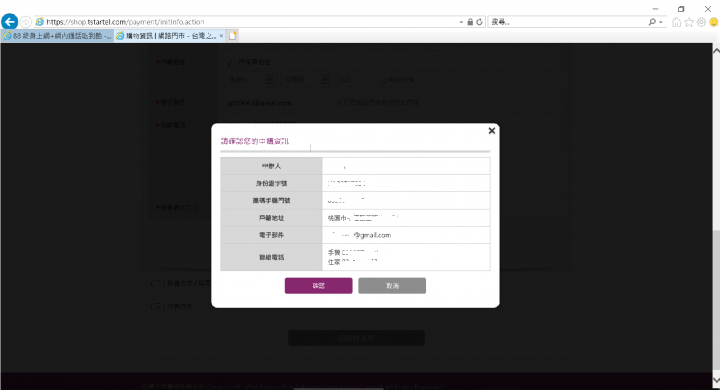Close the confirmation dialog with the X
The width and height of the screenshot is (720, 390).
(x=492, y=130)
